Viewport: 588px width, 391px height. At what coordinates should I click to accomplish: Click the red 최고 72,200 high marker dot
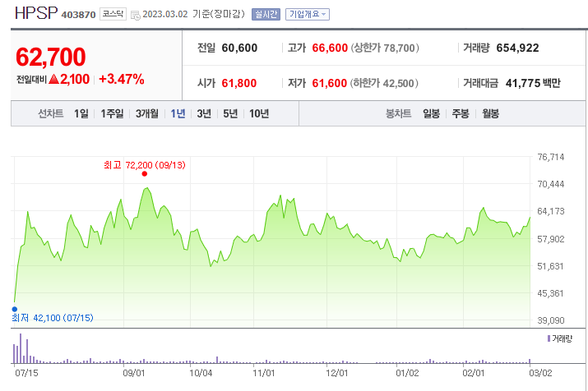145,173
